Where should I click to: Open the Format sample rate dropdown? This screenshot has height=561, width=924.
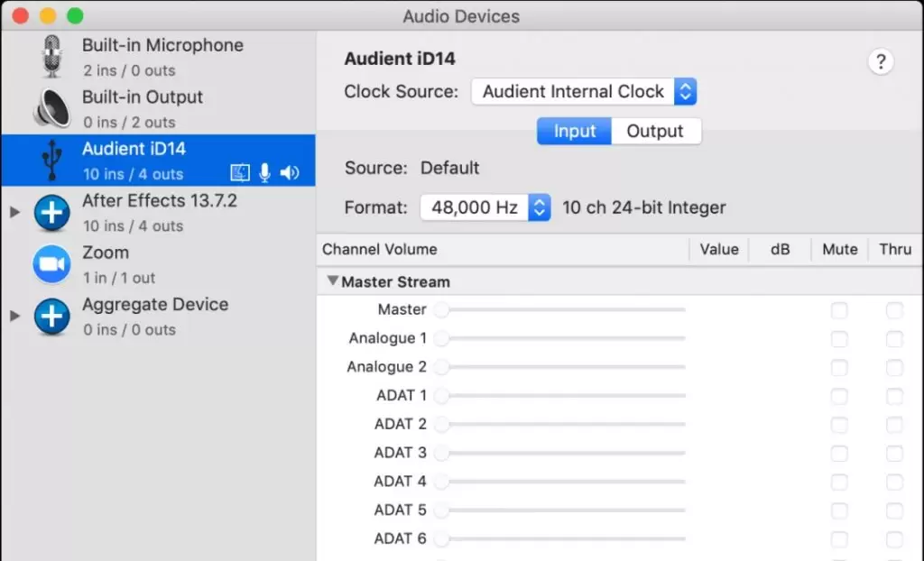(485, 207)
